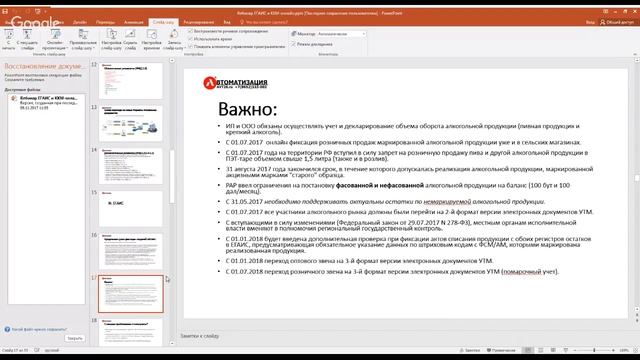Open the Монитор combo box

341,34
